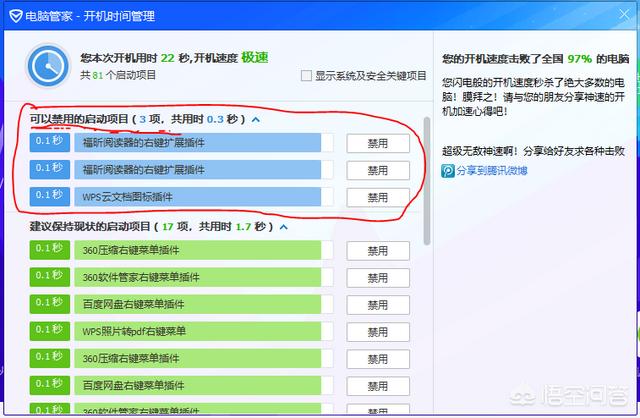The width and height of the screenshot is (640, 418).
Task: Select the WPS照片转pdf右键菜单 startup entry
Action: [200, 330]
